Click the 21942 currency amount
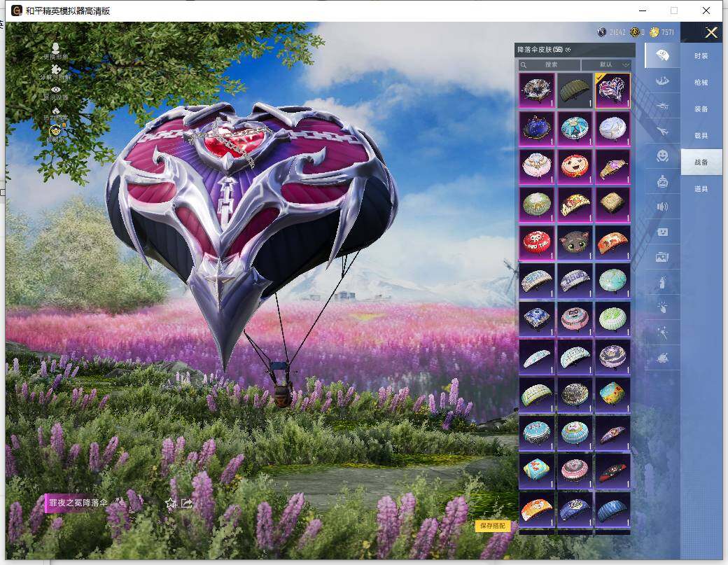728x565 pixels. 617,32
